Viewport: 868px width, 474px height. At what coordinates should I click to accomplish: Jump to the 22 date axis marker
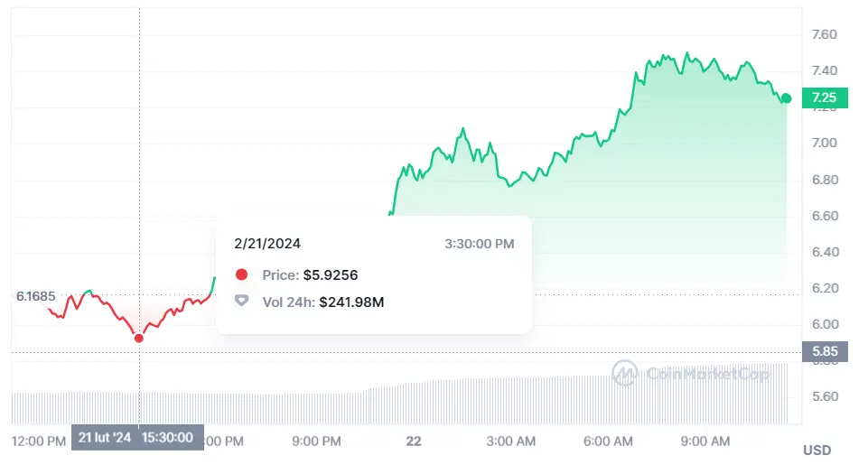pos(414,441)
